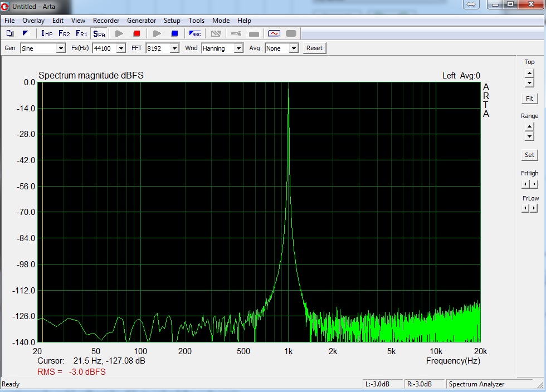Click the gray key-shaped toolbar icon

coord(236,33)
